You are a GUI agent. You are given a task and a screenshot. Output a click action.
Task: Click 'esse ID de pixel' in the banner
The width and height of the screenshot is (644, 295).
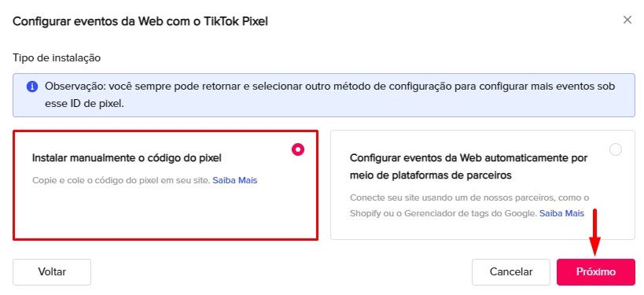(84, 104)
